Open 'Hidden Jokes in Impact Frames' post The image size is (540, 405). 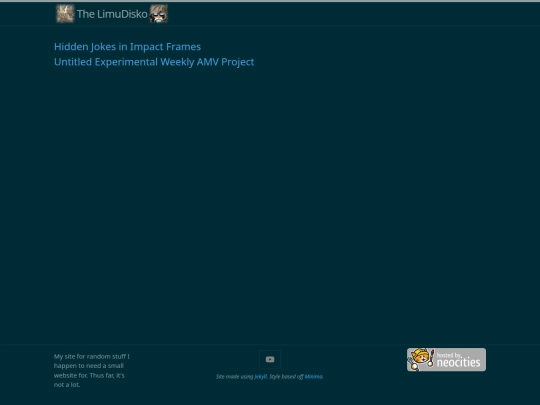tap(127, 47)
